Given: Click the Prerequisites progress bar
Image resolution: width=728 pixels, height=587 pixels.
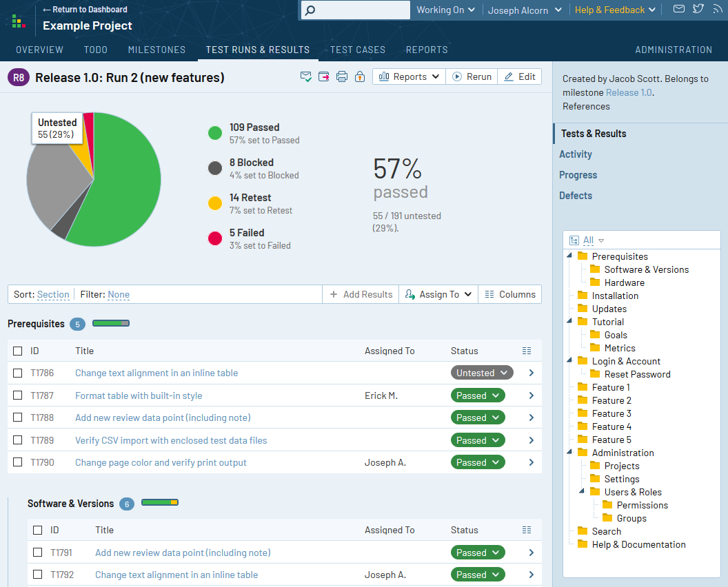Looking at the screenshot, I should point(110,323).
